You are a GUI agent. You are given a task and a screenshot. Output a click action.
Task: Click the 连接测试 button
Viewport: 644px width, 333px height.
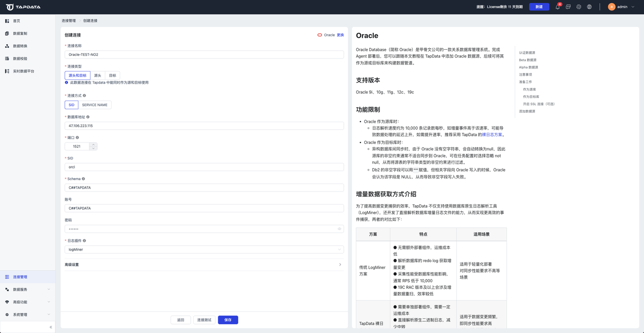(x=204, y=320)
